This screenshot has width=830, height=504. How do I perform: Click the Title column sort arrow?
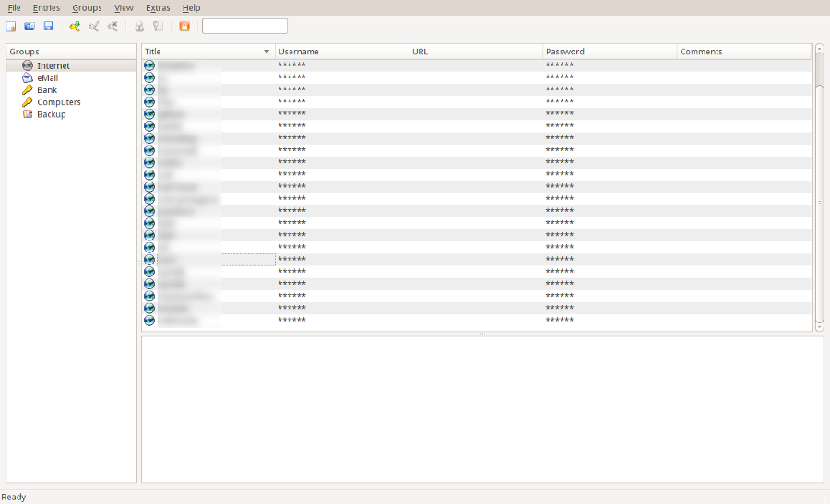[267, 52]
